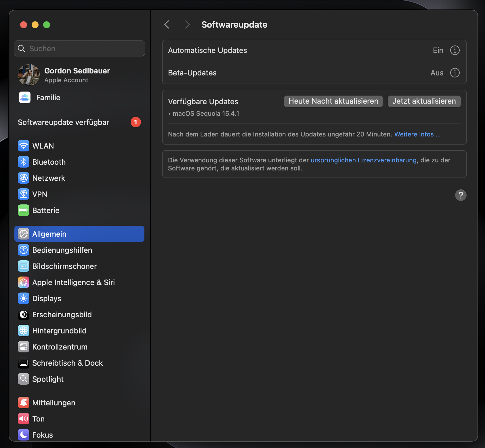
Task: Click the Jetzt aktualisieren button
Action: 424,101
